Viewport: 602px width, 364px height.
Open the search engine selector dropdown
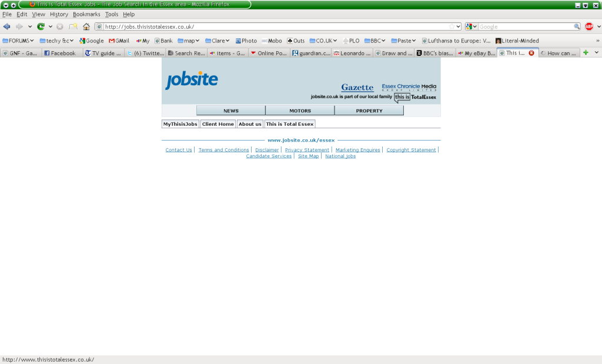(471, 26)
